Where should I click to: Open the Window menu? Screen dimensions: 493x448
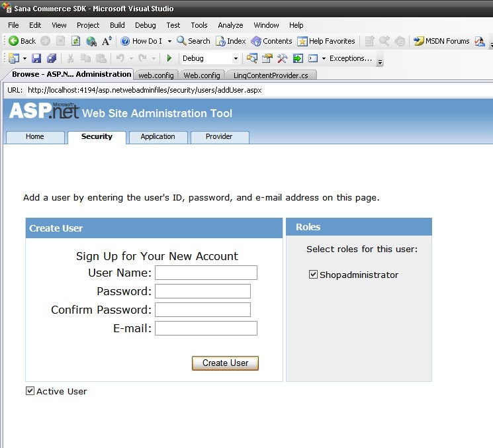coord(266,25)
